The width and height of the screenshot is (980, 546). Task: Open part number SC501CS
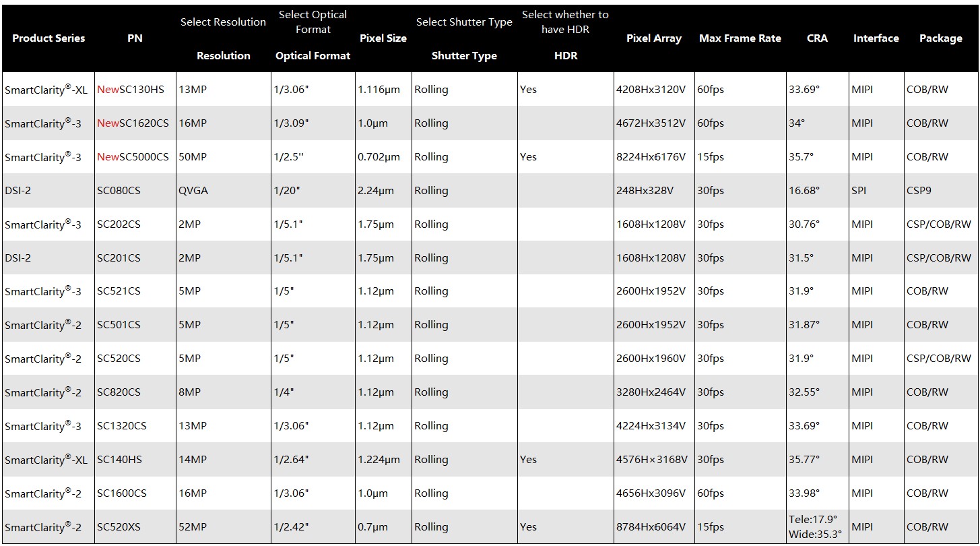point(119,325)
